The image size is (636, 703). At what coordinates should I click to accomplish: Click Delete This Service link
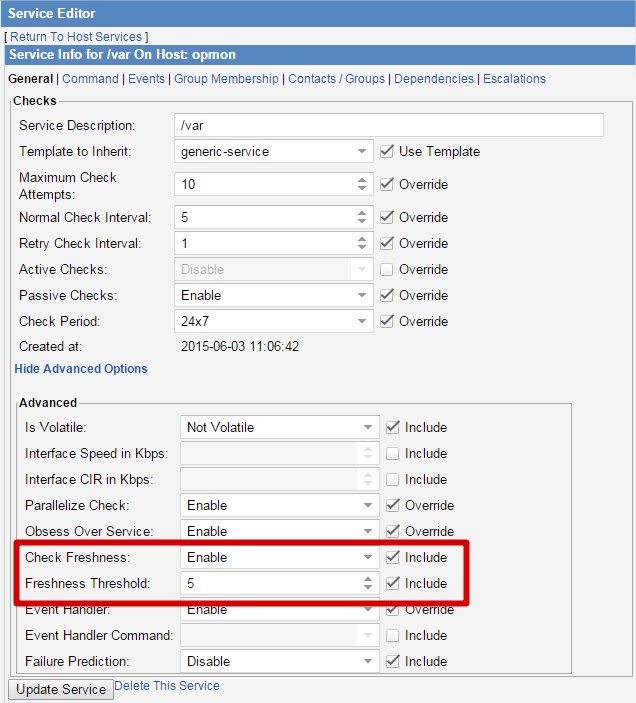tap(167, 686)
